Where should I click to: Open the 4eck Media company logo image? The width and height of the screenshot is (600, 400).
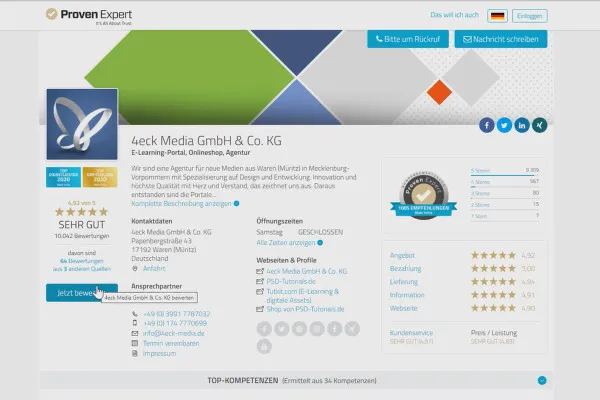82,124
